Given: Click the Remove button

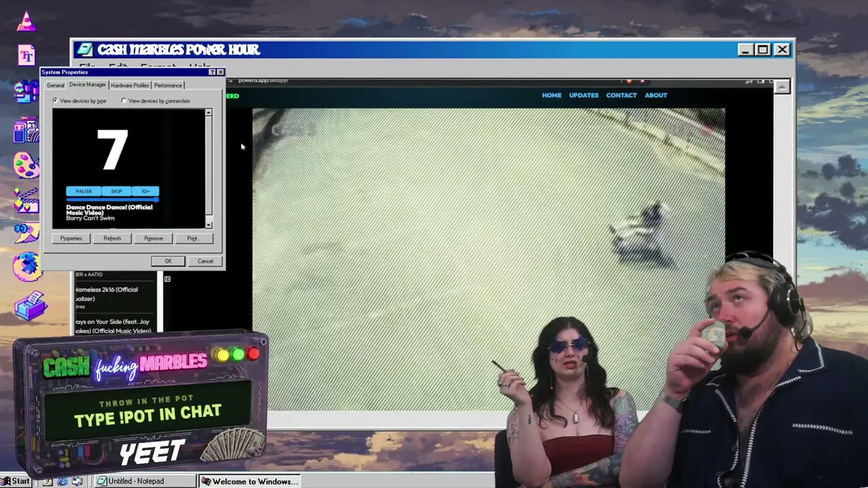Looking at the screenshot, I should 153,239.
